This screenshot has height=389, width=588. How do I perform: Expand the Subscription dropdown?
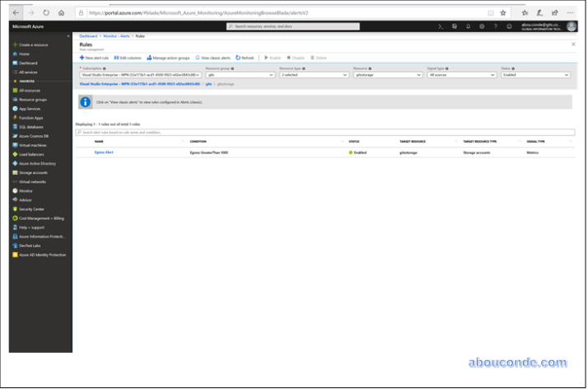tap(139, 75)
